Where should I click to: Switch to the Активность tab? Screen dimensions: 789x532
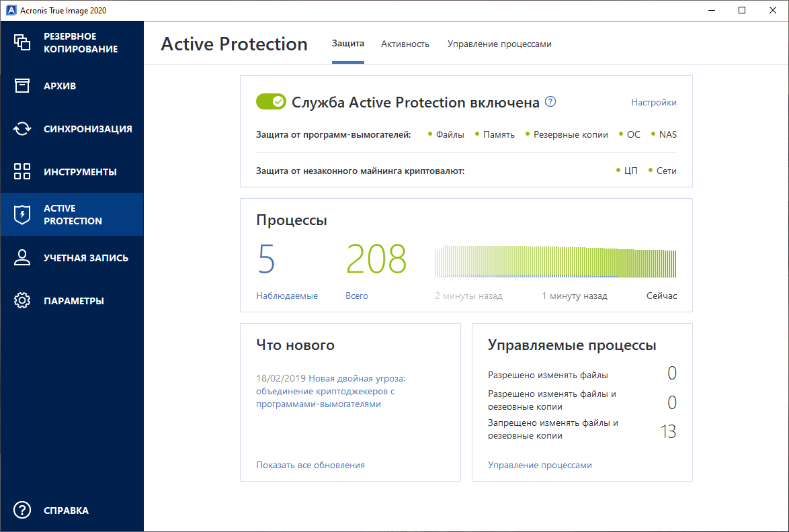[x=405, y=43]
